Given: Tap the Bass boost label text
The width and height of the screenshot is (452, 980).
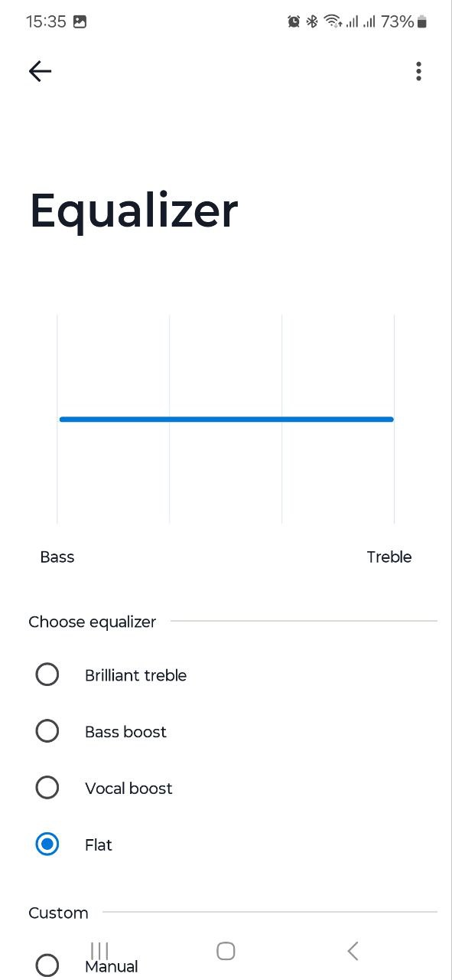Looking at the screenshot, I should pyautogui.click(x=125, y=732).
